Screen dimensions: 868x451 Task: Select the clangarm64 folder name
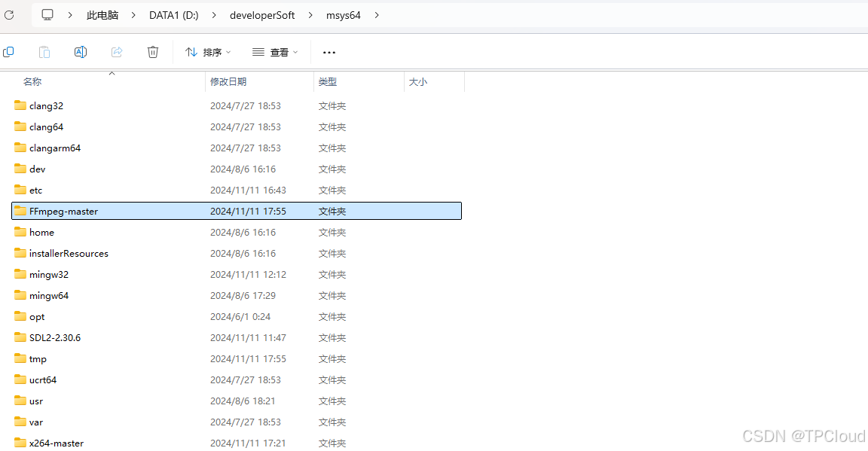(55, 148)
